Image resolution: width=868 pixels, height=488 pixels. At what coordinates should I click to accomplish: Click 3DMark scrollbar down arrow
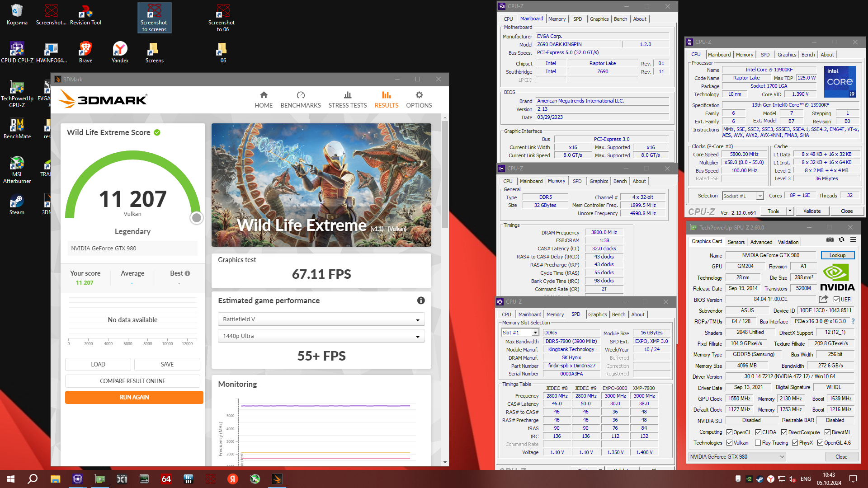click(445, 462)
